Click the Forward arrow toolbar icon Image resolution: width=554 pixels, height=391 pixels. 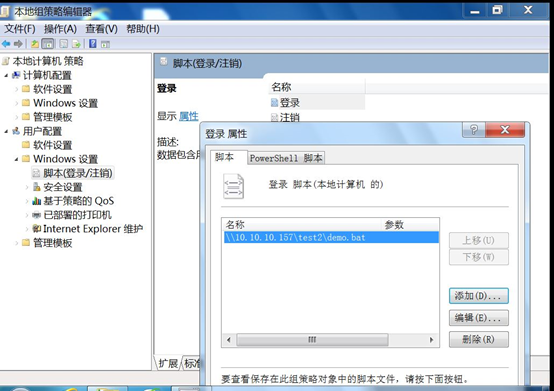pyautogui.click(x=18, y=44)
